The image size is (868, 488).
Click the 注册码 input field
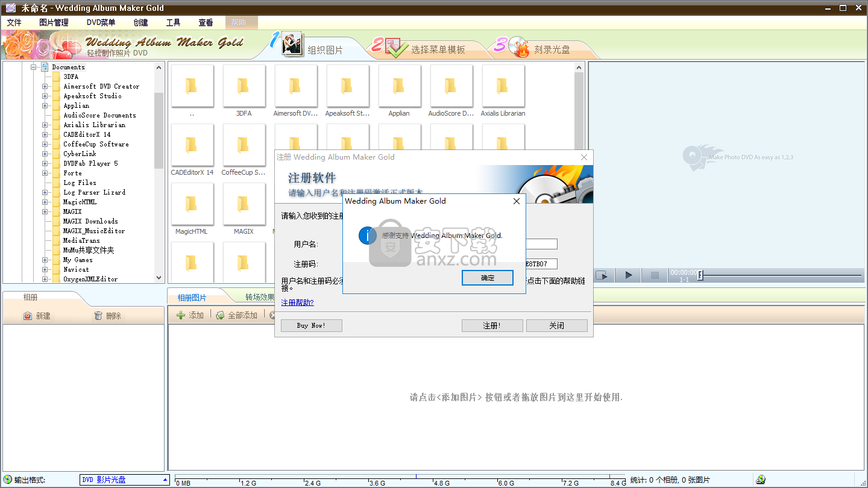(x=541, y=264)
